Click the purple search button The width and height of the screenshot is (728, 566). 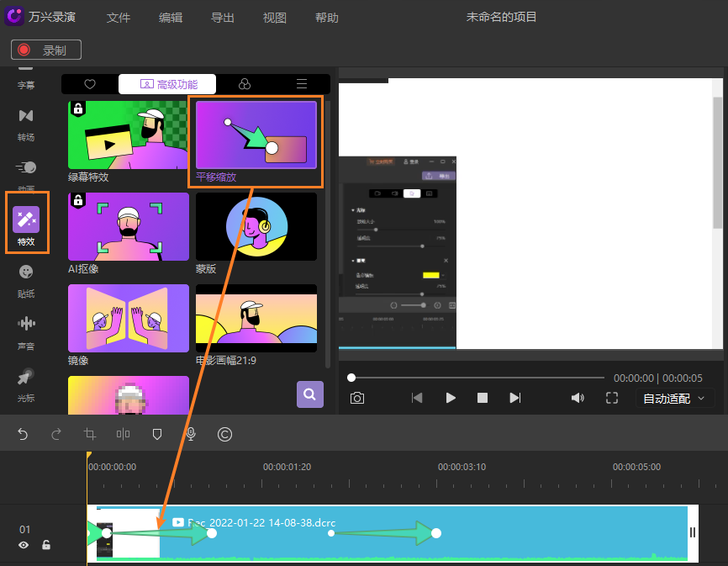[x=309, y=394]
